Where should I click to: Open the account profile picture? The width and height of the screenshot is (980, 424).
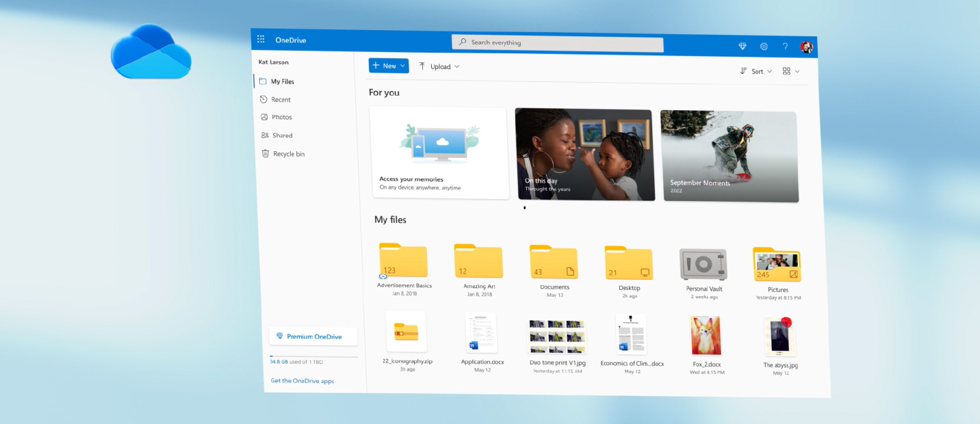pos(807,47)
